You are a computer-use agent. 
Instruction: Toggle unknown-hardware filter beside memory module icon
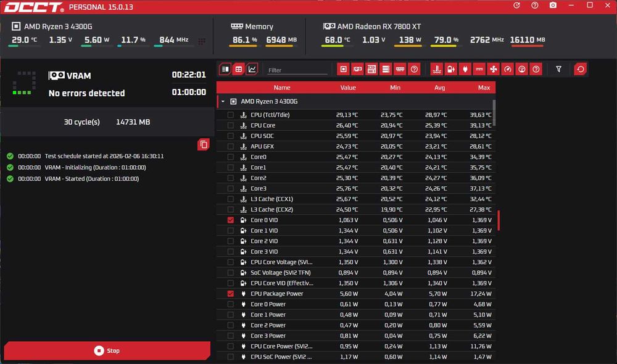[414, 69]
